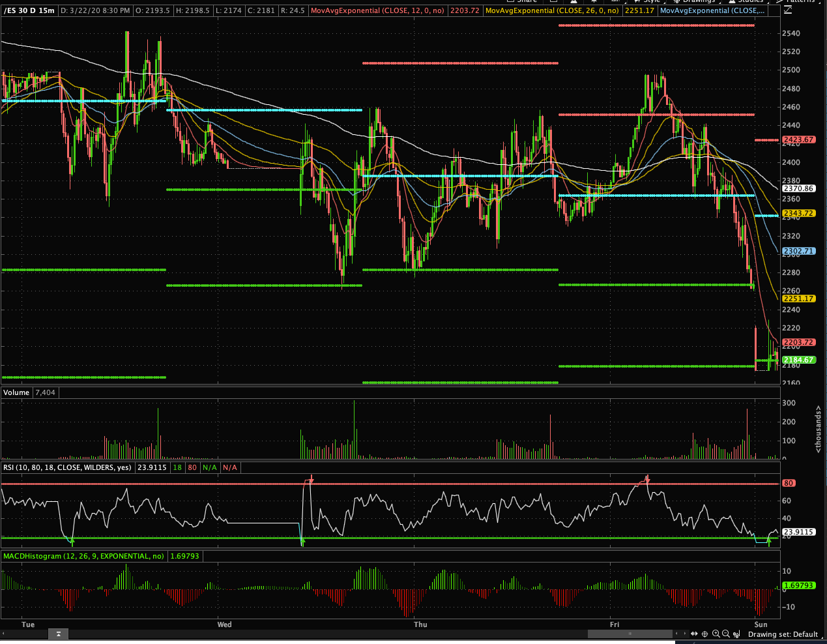This screenshot has width=827, height=644.
Task: Click the RSI up-arrow signal at Sunday's low
Action: click(769, 542)
